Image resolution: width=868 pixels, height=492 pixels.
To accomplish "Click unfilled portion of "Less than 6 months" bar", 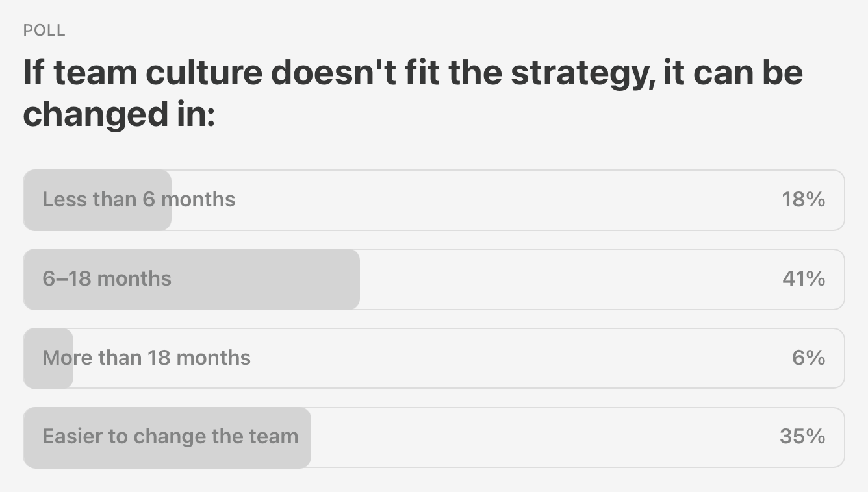I will pos(507,200).
